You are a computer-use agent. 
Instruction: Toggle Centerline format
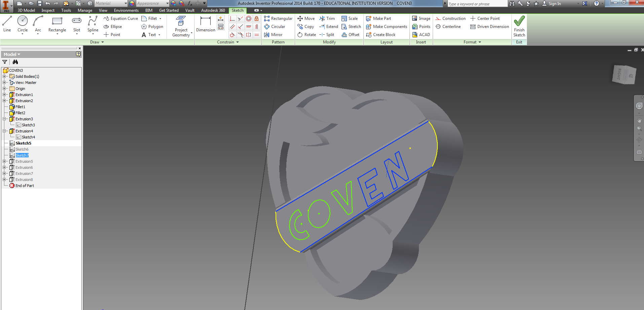(x=448, y=27)
